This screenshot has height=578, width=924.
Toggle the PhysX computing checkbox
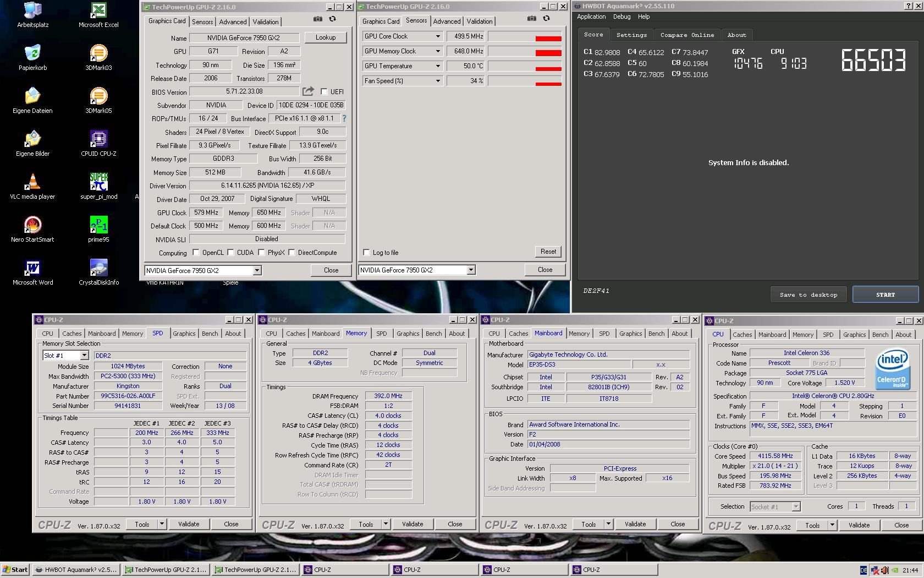(x=261, y=253)
